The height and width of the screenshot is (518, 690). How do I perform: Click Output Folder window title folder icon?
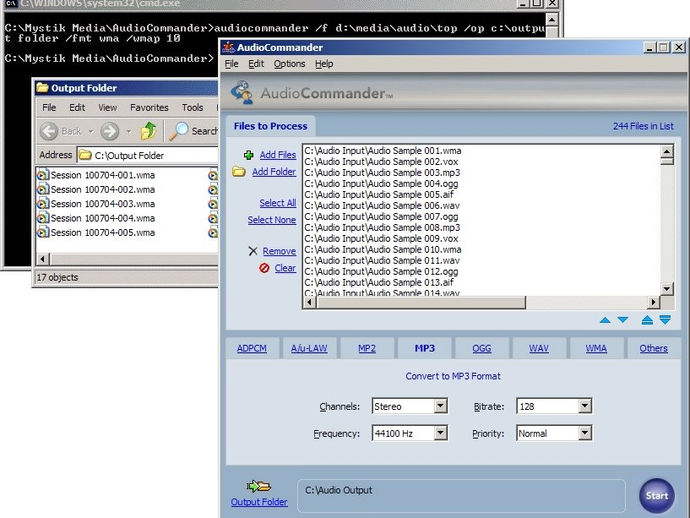click(x=43, y=88)
